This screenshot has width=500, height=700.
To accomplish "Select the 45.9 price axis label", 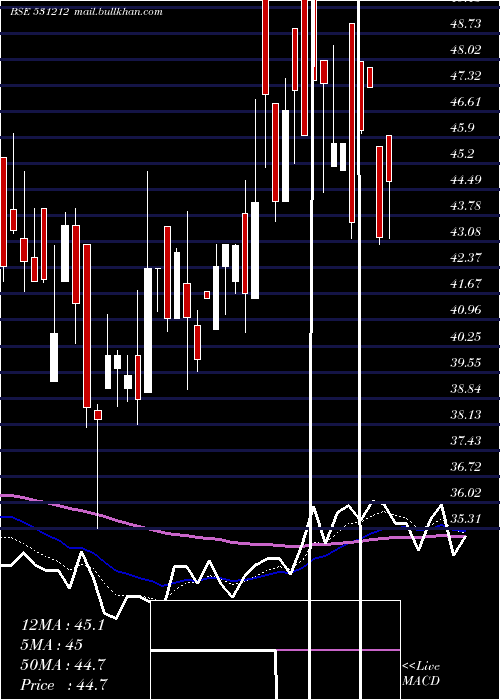I will click(x=462, y=128).
